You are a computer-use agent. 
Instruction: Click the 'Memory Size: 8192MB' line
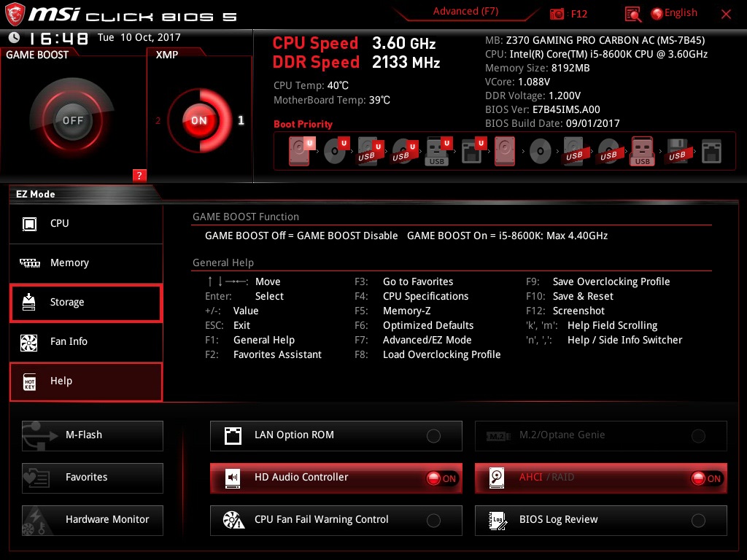(x=538, y=68)
